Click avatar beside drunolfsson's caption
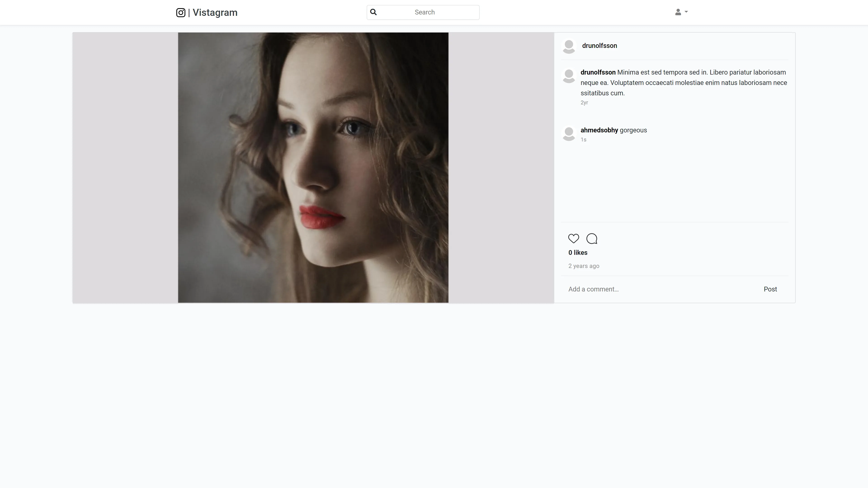Viewport: 868px width, 488px height. point(569,76)
